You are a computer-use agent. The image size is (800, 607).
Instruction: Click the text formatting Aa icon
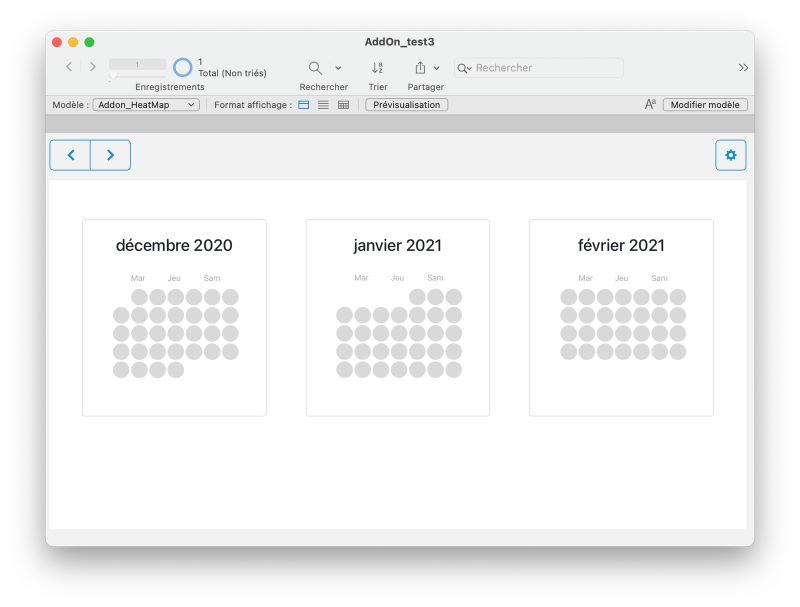pyautogui.click(x=650, y=105)
